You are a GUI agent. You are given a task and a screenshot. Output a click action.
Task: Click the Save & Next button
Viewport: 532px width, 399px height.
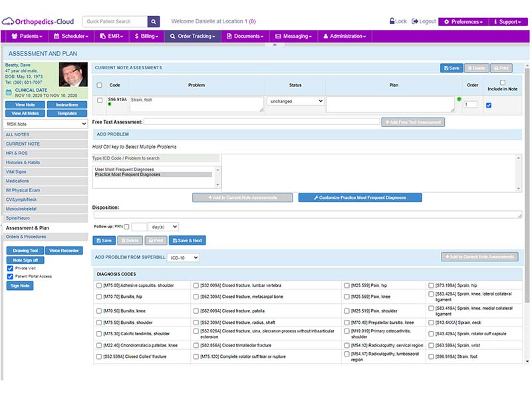pyautogui.click(x=188, y=241)
